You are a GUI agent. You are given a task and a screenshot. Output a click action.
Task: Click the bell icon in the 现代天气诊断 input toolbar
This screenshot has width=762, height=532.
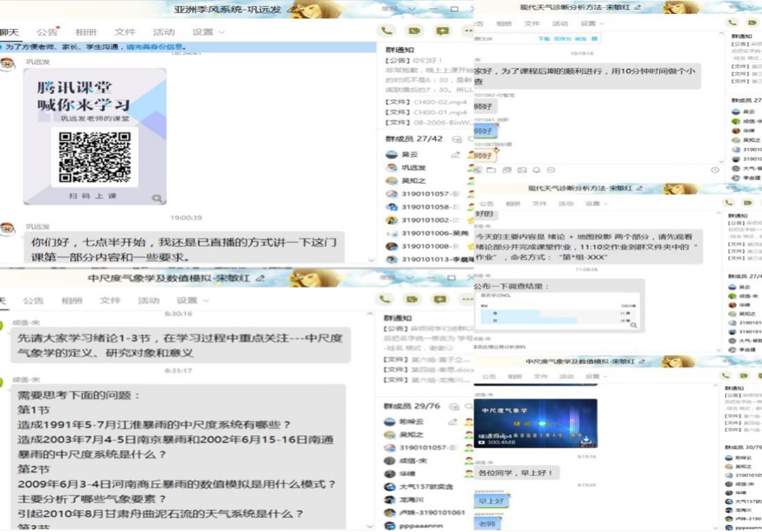point(536,170)
